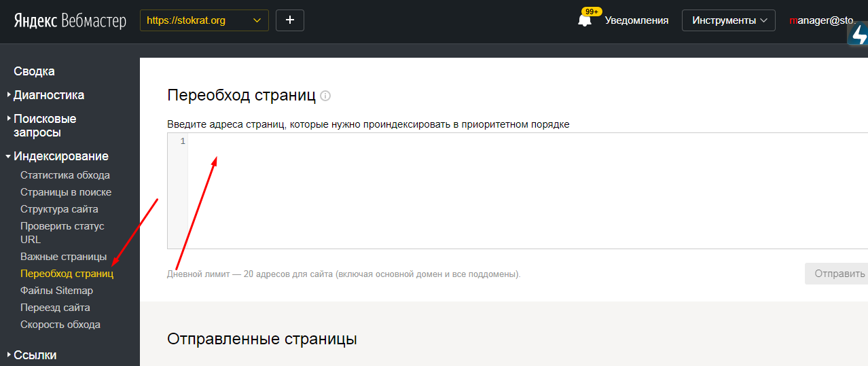868x366 pixels.
Task: Open the stokrat.org site selector dropdown
Action: coord(204,20)
